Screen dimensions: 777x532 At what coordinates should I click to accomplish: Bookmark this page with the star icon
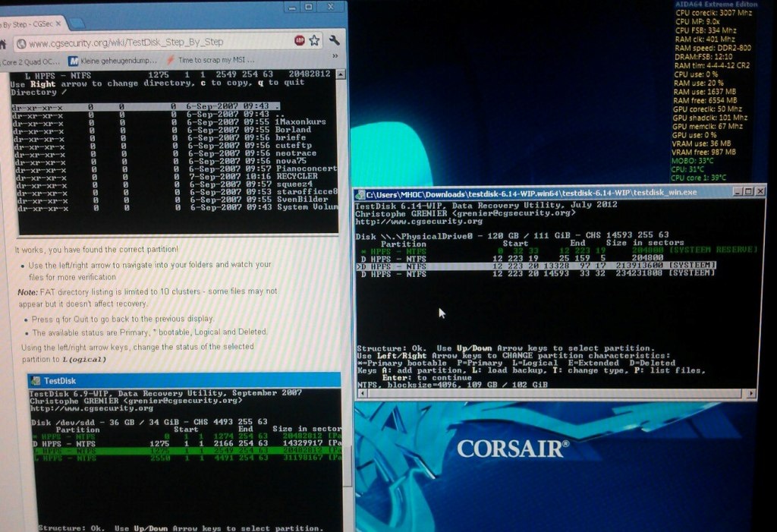click(314, 41)
